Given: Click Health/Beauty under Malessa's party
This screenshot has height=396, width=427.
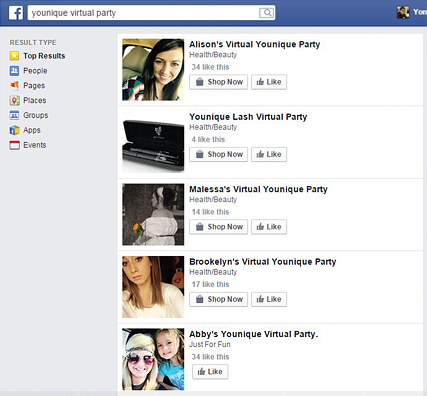Looking at the screenshot, I should pyautogui.click(x=213, y=200).
